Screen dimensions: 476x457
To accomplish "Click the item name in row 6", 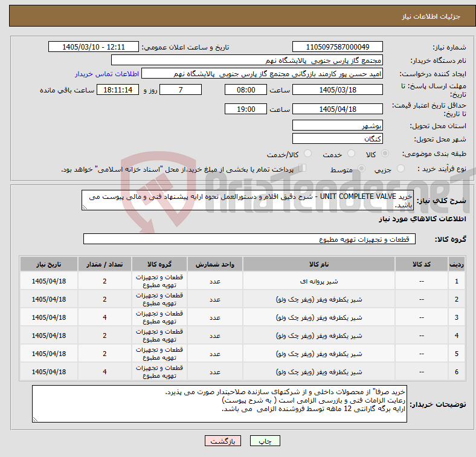I will tap(319, 372).
